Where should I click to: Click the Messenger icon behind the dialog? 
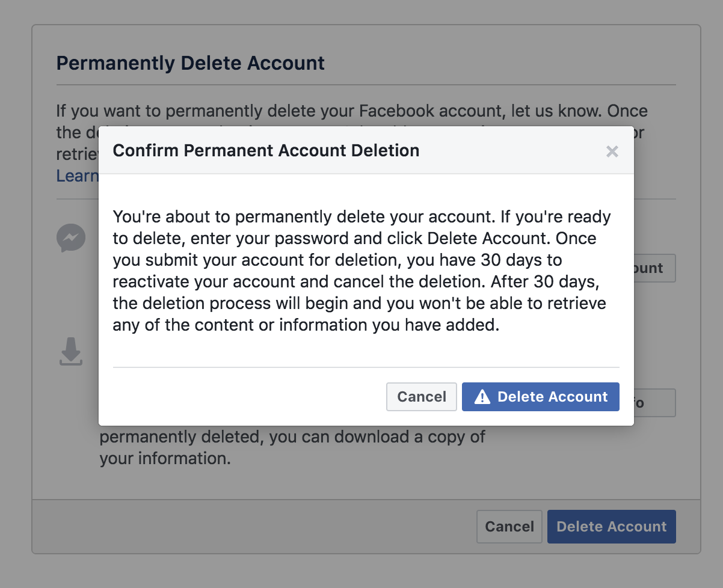[71, 238]
